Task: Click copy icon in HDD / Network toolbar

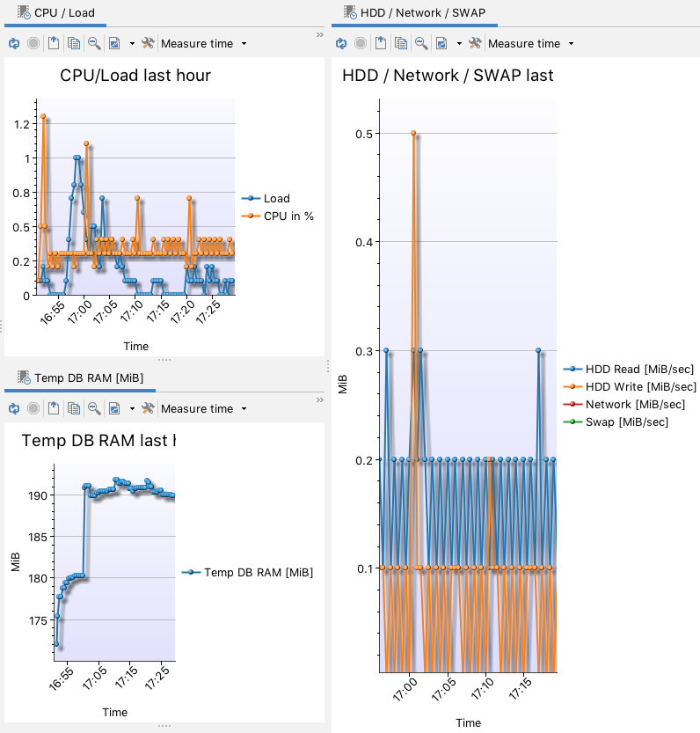Action: (400, 43)
